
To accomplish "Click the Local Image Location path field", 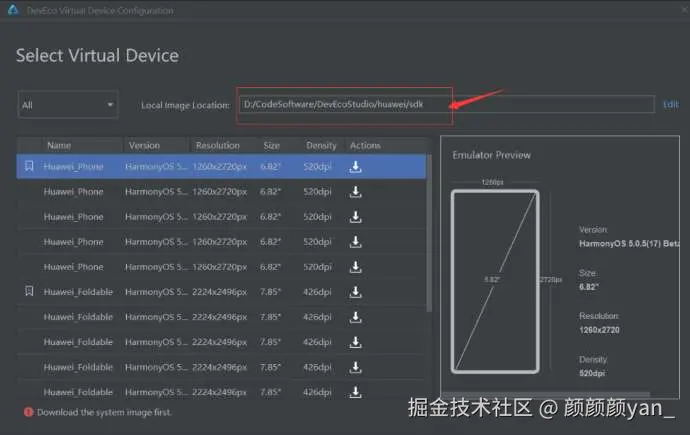I will [447, 104].
